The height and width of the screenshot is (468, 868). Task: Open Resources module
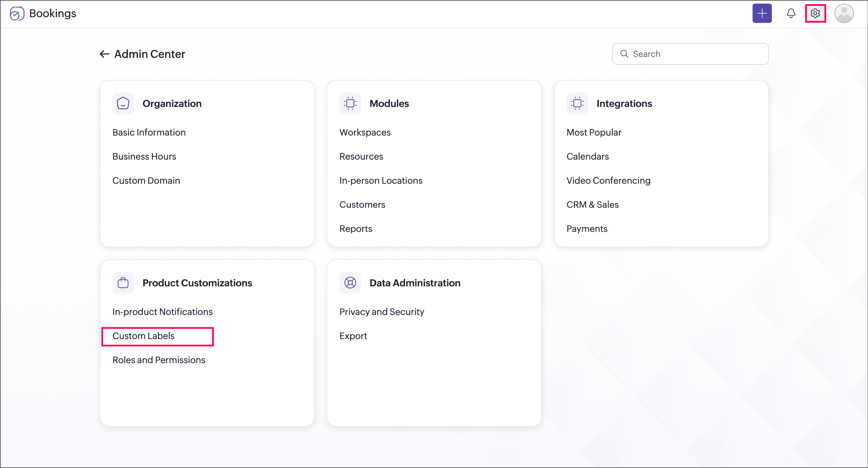[361, 156]
